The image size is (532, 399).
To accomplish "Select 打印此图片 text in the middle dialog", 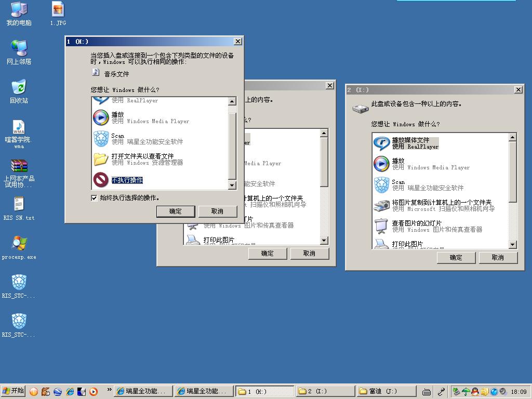I will point(219,240).
